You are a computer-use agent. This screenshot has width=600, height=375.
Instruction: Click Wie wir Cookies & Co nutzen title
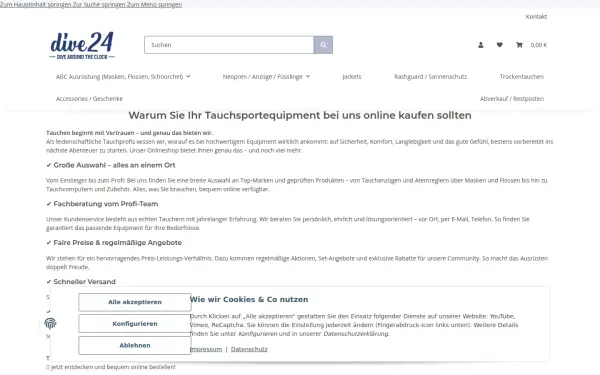click(249, 299)
